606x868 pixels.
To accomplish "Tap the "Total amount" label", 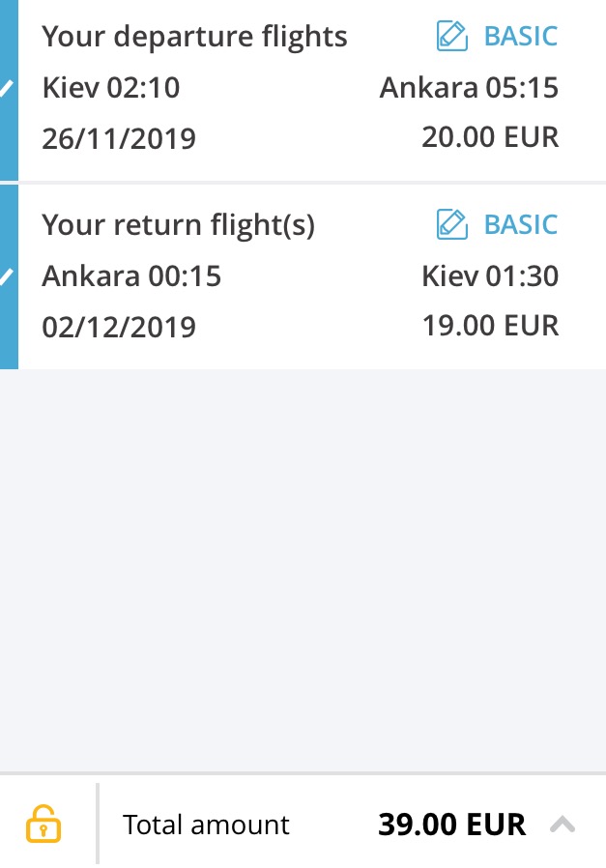I will click(206, 825).
